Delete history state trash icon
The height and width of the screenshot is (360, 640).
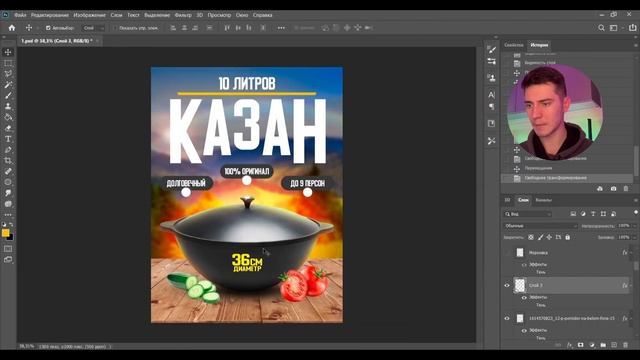626,189
